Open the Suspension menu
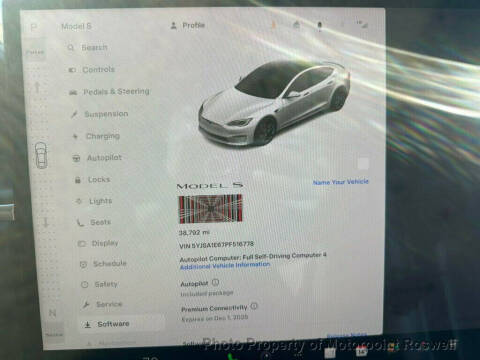Image resolution: width=480 pixels, height=360 pixels. tap(100, 114)
